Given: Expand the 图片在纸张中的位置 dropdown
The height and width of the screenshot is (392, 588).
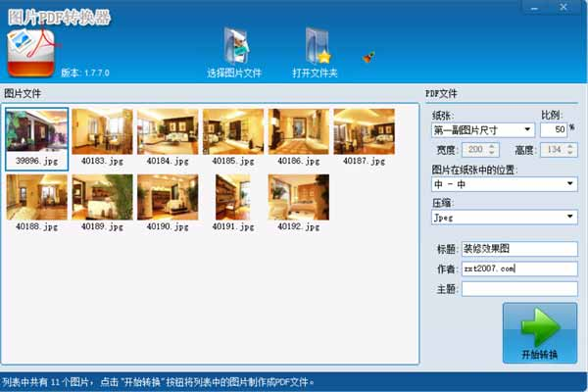Looking at the screenshot, I should 503,183.
